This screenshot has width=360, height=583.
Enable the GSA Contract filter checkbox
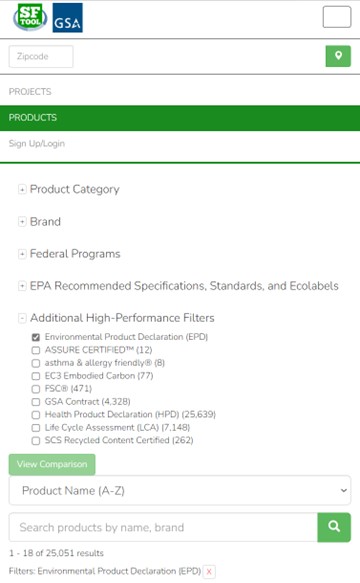tap(36, 402)
